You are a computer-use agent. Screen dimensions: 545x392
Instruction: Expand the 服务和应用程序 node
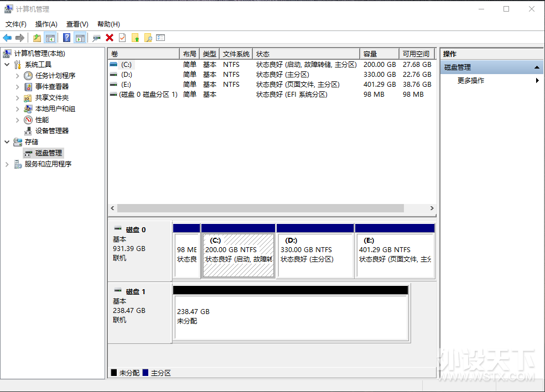point(7,164)
